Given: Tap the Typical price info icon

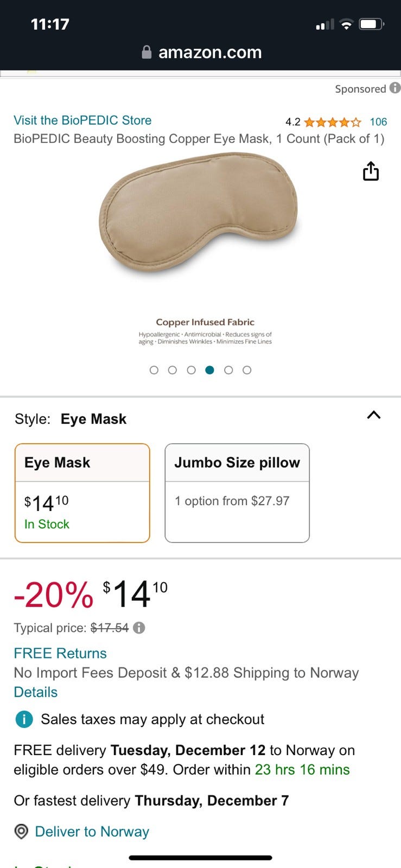Looking at the screenshot, I should (x=139, y=628).
